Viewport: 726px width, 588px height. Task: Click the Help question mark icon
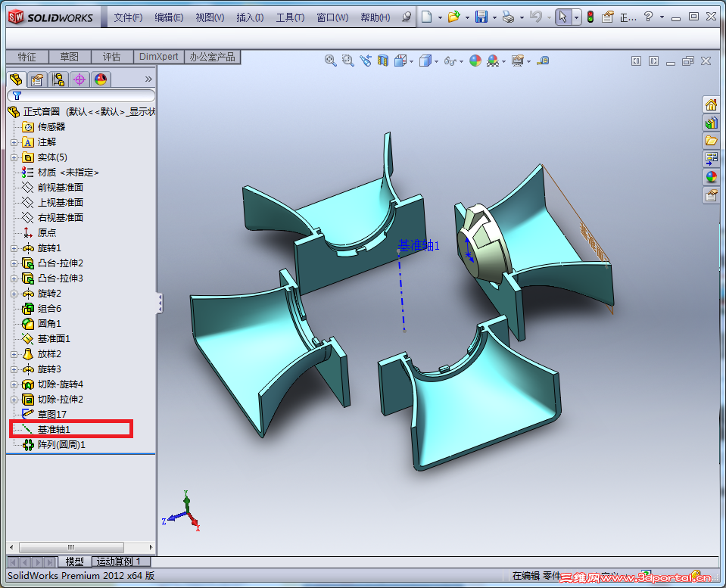648,17
